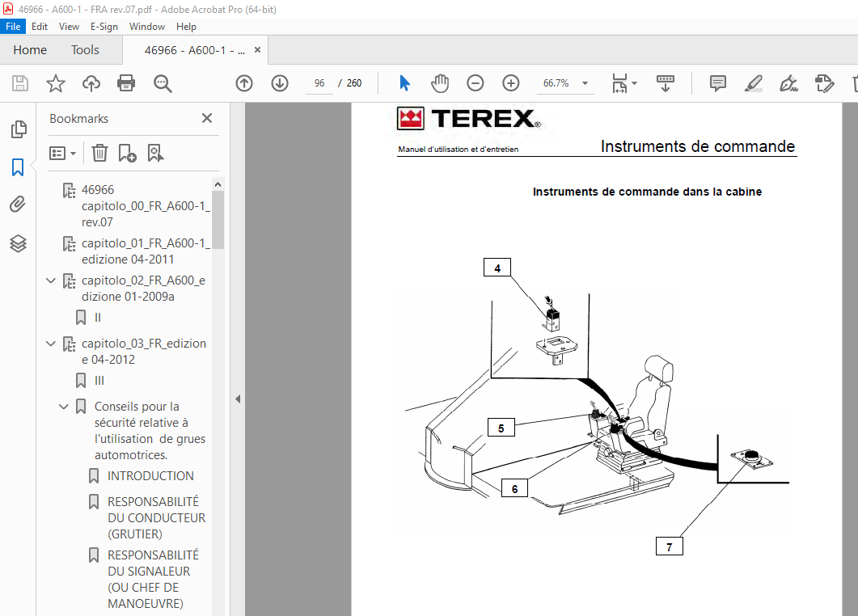Collapse the capitolo_02_FR_A600 bookmark

pyautogui.click(x=51, y=281)
